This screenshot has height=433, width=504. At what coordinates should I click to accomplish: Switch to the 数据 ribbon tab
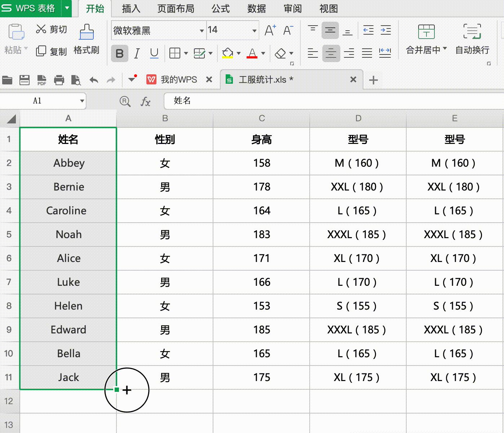pyautogui.click(x=256, y=9)
